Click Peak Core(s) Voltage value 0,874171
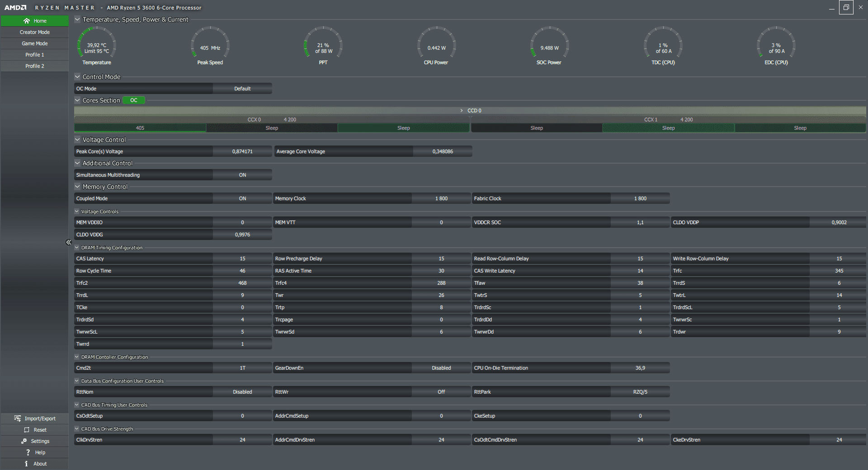Viewport: 868px width, 470px height. pyautogui.click(x=242, y=151)
